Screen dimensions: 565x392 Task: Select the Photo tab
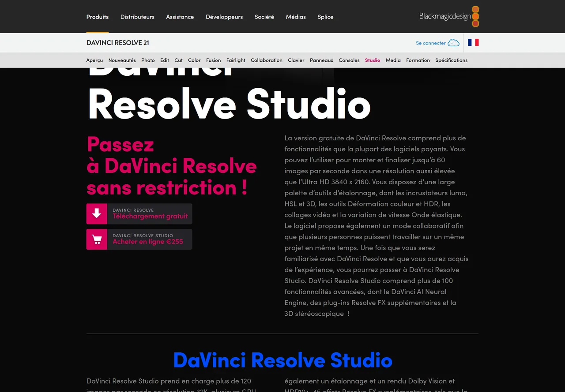[x=148, y=60]
